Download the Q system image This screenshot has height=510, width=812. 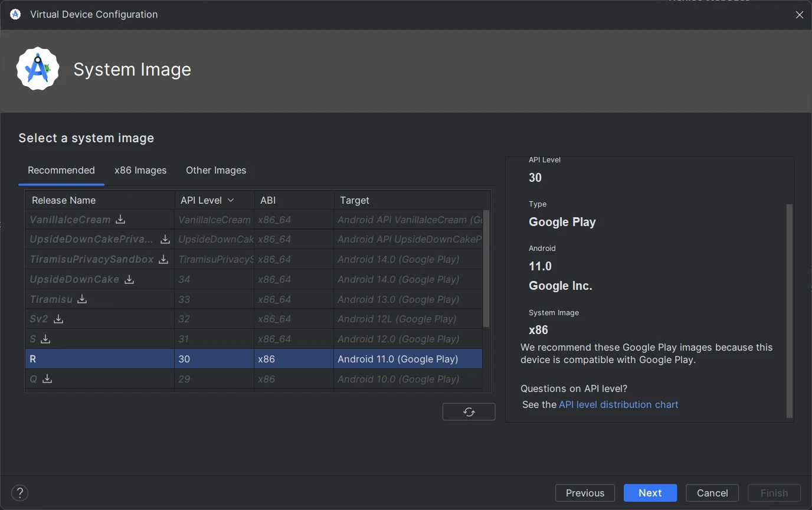tap(47, 379)
